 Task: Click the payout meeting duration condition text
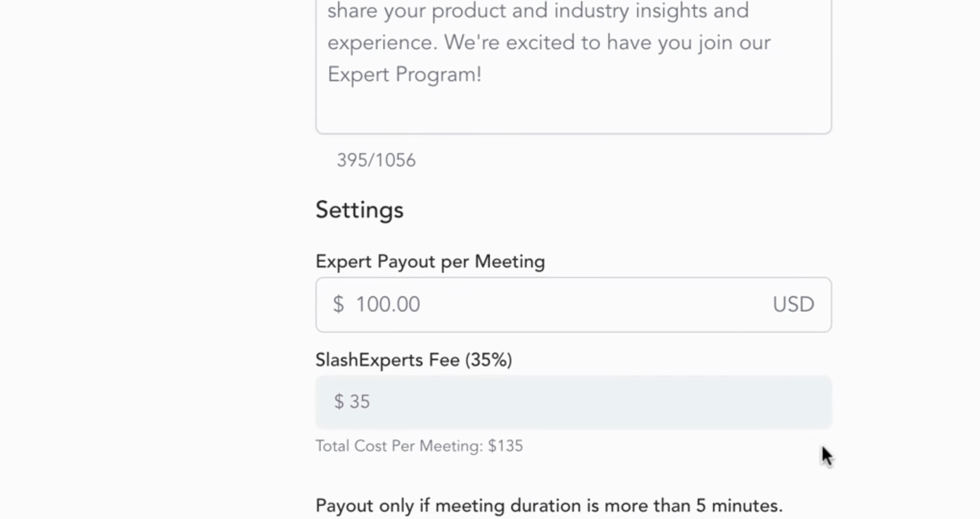[549, 506]
